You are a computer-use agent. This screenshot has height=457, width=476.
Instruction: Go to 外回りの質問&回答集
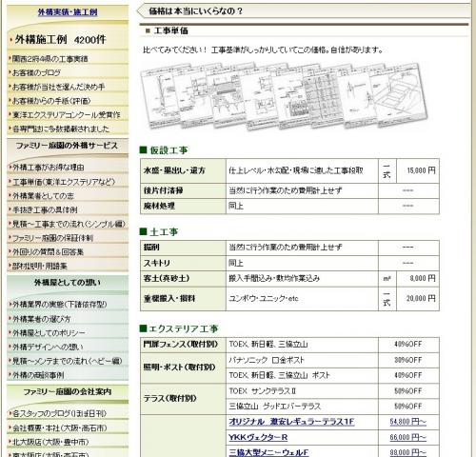48,251
